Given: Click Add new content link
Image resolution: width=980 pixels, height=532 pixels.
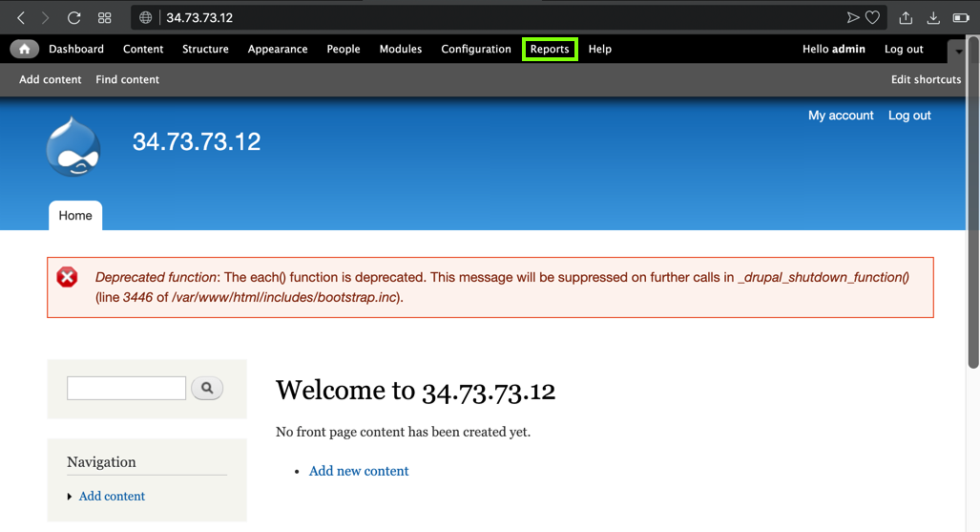Looking at the screenshot, I should tap(359, 471).
